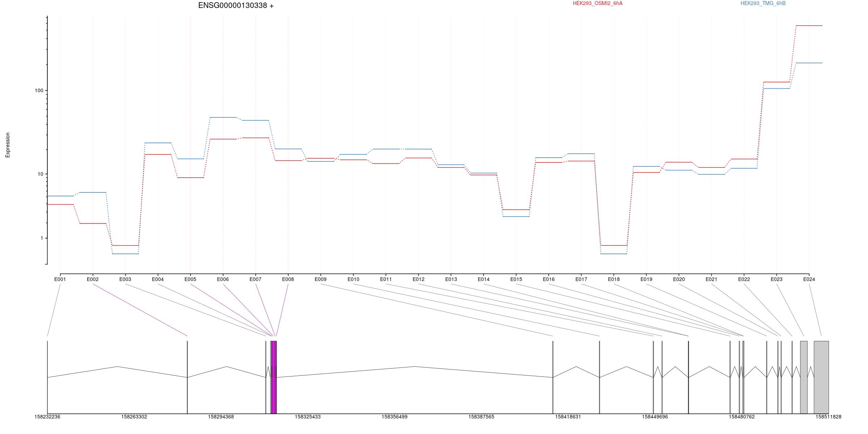Click the Expression y-axis label
868x434 pixels.
8,145
